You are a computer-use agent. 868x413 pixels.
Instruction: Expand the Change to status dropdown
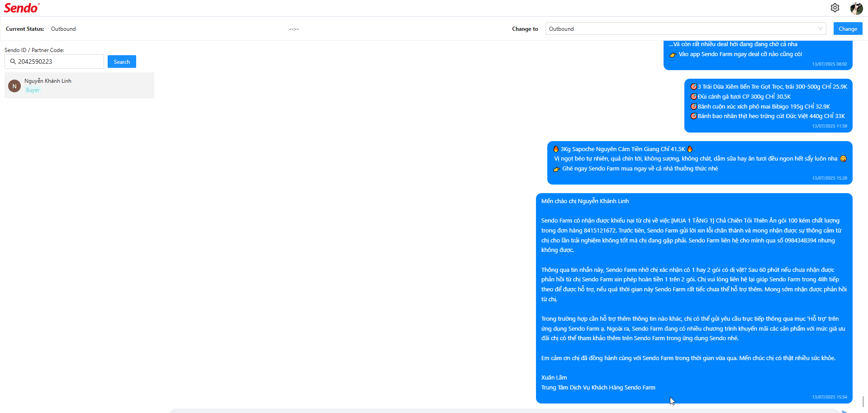[685, 28]
